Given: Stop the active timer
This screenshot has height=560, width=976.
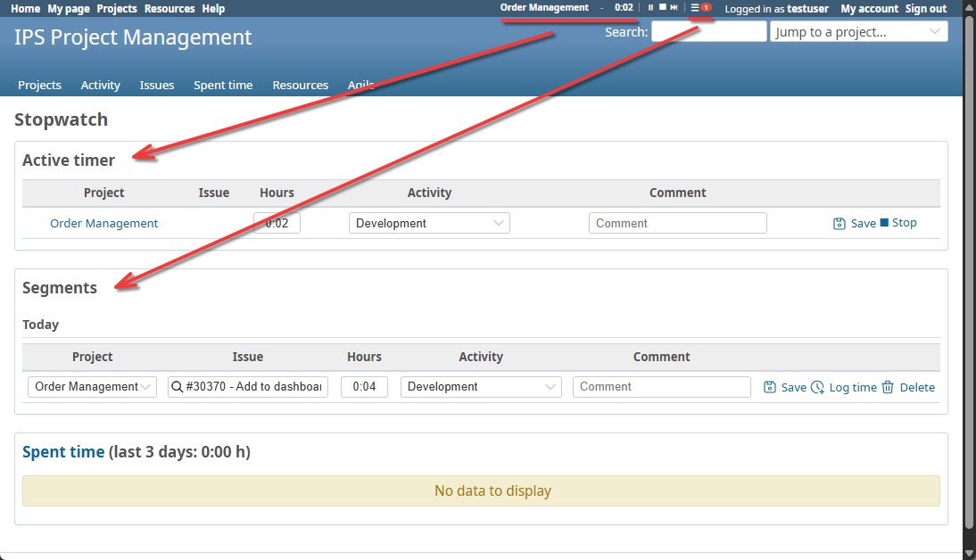Looking at the screenshot, I should (x=898, y=223).
